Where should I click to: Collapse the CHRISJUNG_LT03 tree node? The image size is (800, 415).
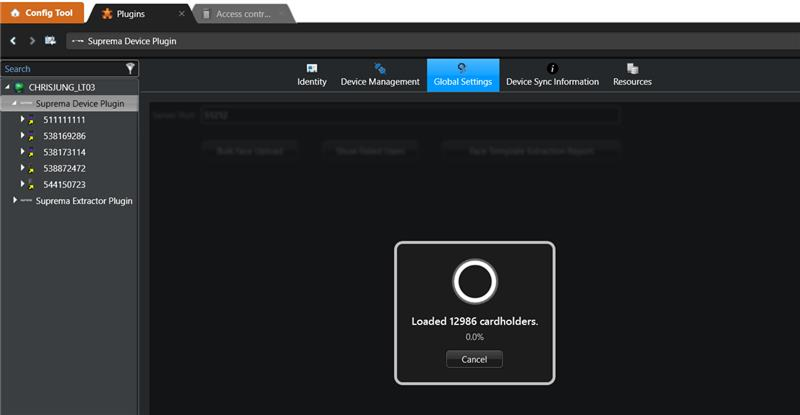tap(6, 87)
